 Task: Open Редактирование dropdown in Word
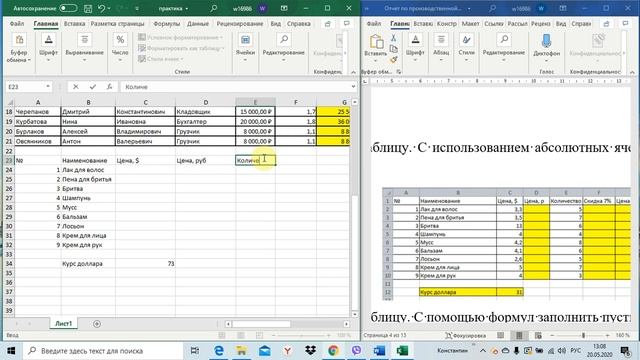tap(504, 49)
